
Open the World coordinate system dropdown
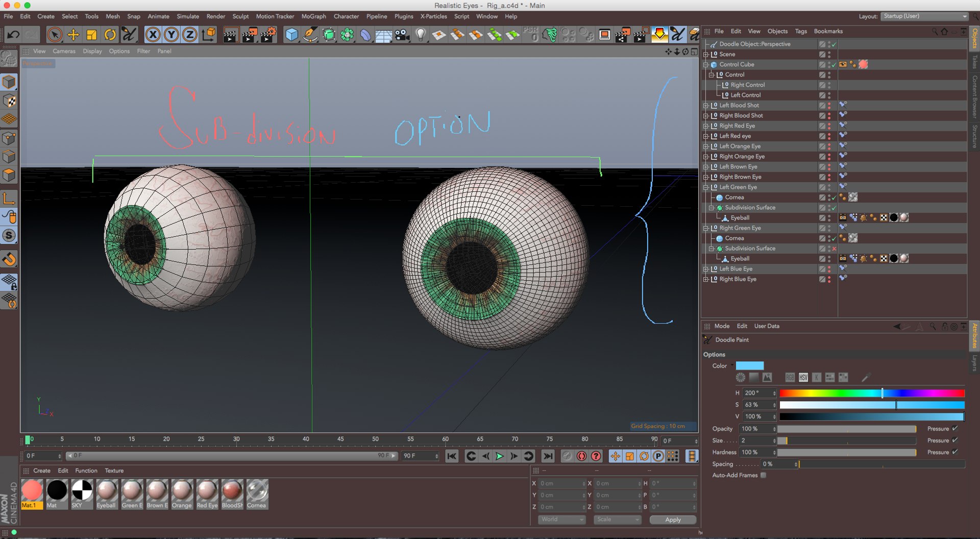click(x=561, y=520)
